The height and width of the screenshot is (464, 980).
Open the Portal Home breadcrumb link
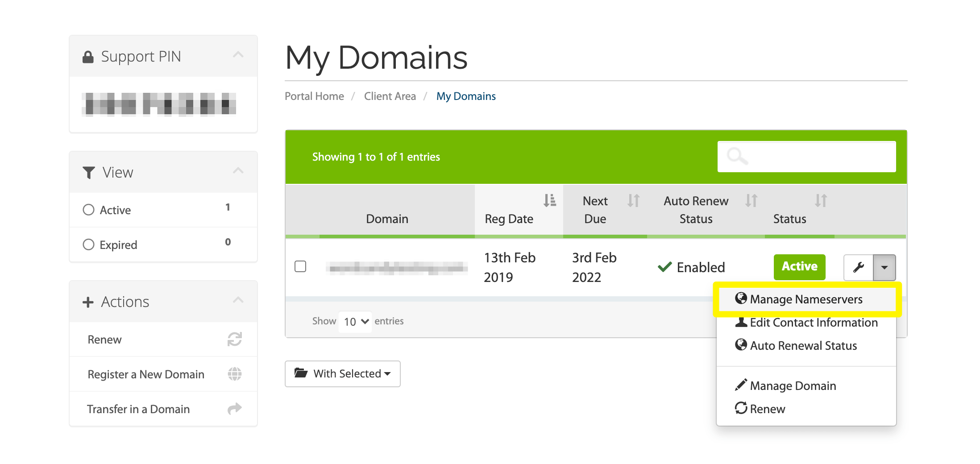tap(314, 96)
